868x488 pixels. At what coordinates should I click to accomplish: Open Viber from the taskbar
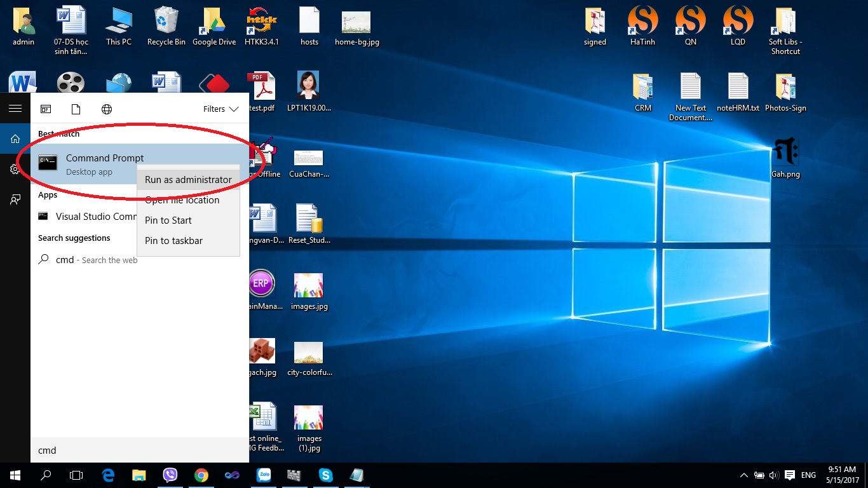[170, 475]
